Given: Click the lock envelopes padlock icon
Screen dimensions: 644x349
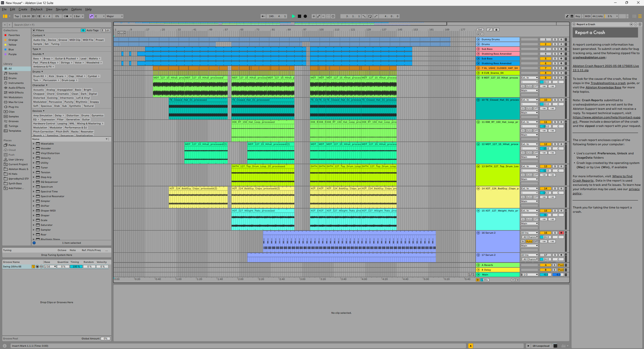Looking at the screenshot, I should [496, 30].
